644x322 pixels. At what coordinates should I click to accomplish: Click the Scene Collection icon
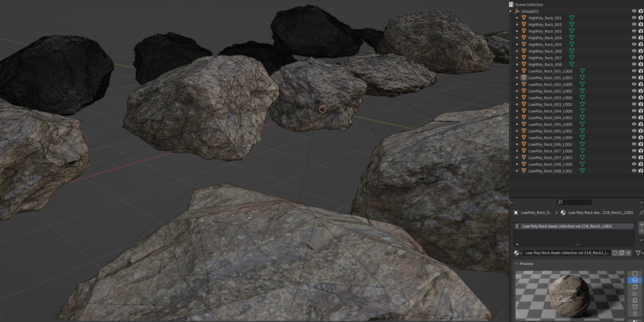click(x=511, y=5)
